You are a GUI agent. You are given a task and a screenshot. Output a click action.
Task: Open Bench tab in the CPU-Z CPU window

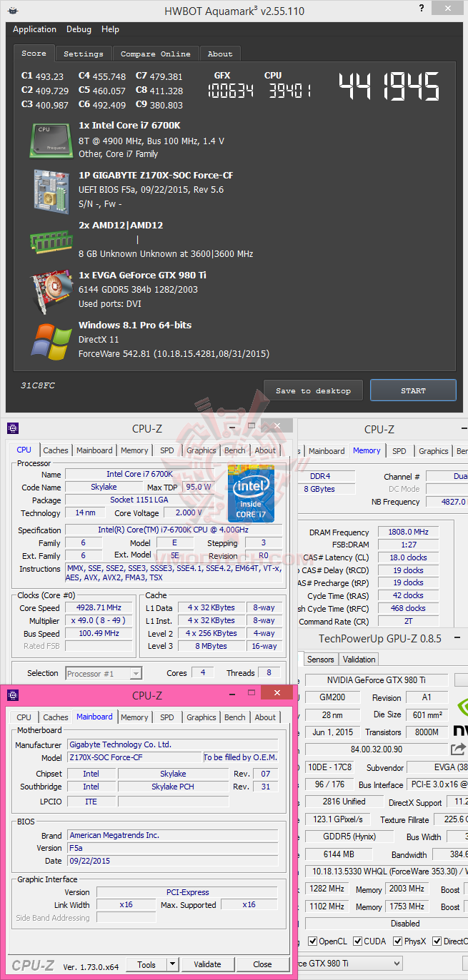tap(235, 450)
